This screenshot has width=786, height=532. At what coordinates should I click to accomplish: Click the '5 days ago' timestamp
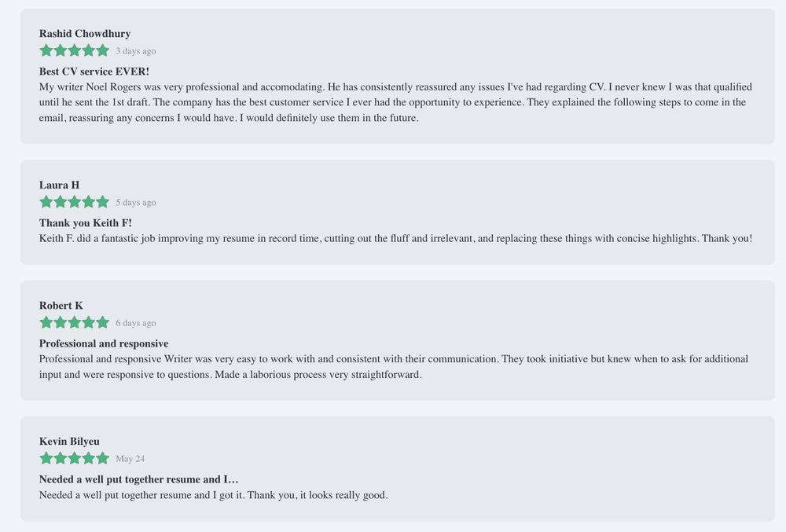(x=136, y=203)
